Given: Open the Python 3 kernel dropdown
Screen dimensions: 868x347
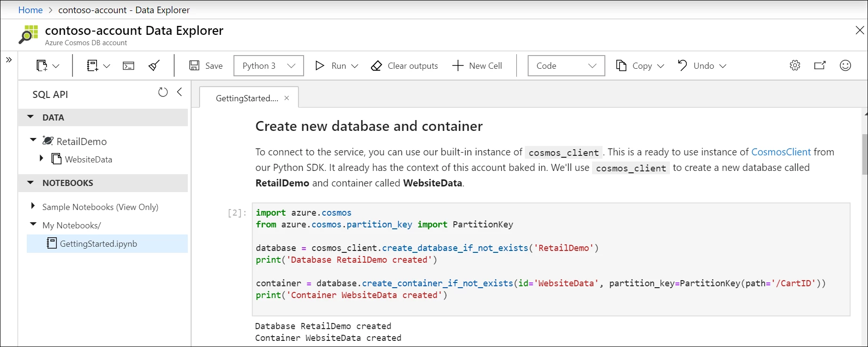Looking at the screenshot, I should click(x=269, y=66).
